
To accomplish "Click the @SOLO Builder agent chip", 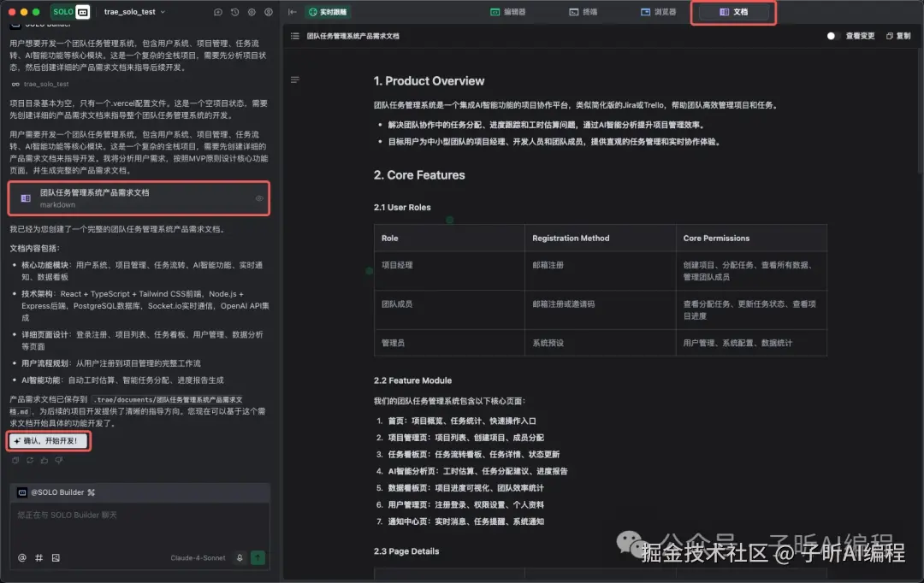I will (52, 492).
